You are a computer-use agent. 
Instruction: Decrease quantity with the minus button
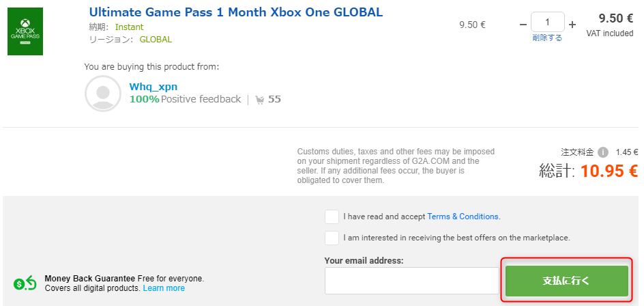pyautogui.click(x=523, y=24)
